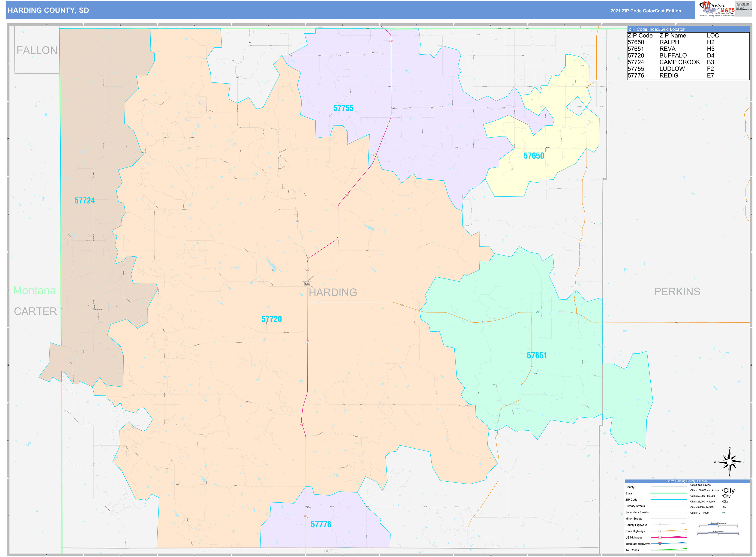The image size is (756, 557).
Task: Click the HARDING COUNTY, SD title bar
Action: coord(48,10)
